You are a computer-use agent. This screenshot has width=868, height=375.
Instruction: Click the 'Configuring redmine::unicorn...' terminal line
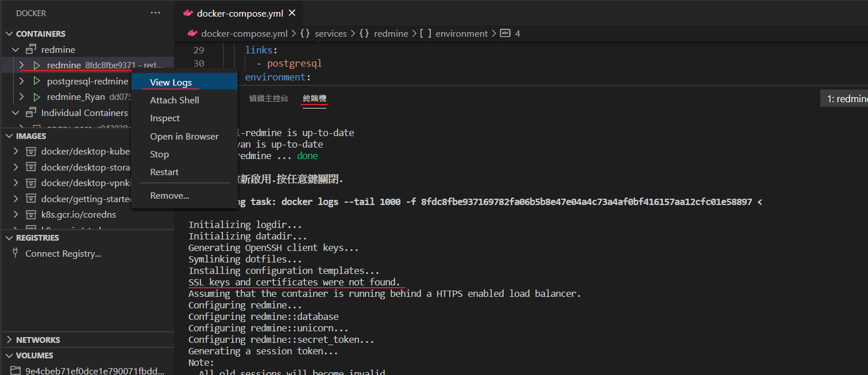coord(268,328)
